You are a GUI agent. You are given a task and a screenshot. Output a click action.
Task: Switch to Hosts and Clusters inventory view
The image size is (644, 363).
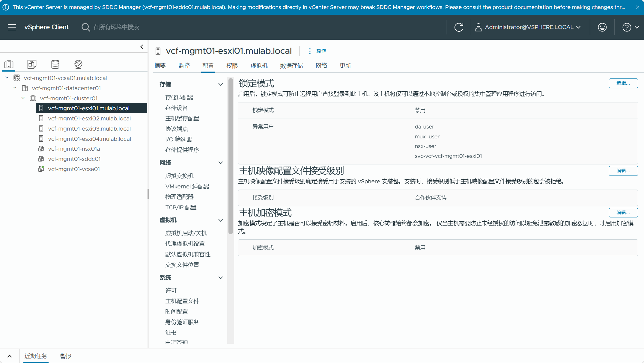[x=9, y=64]
